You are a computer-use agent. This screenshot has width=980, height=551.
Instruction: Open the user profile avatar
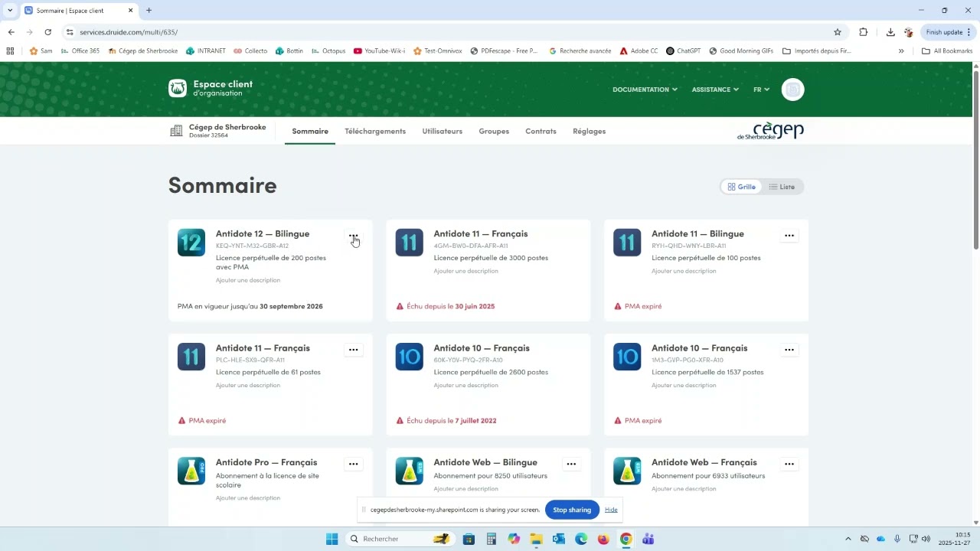(x=792, y=90)
